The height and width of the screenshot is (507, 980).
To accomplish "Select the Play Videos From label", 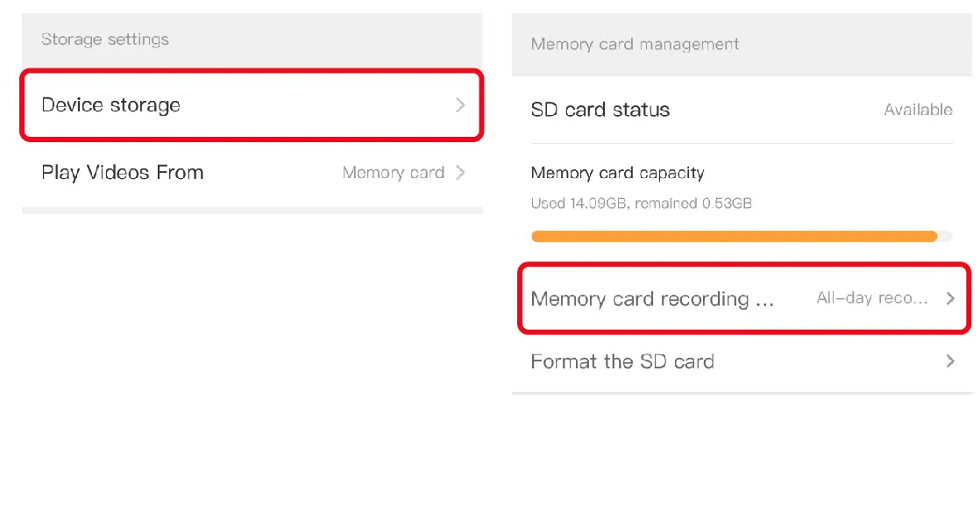I will [x=123, y=173].
